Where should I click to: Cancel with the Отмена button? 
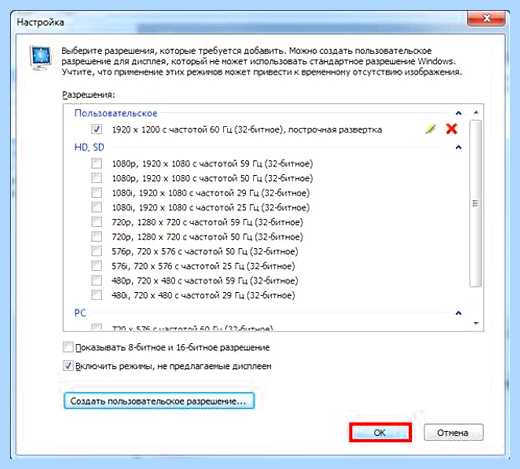[x=453, y=433]
